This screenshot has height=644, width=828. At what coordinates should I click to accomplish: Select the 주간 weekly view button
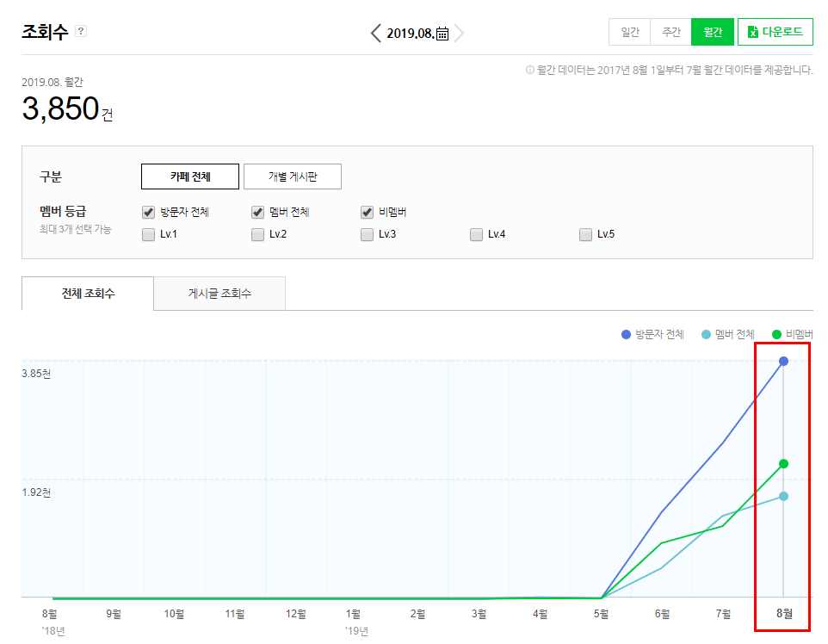click(x=671, y=32)
